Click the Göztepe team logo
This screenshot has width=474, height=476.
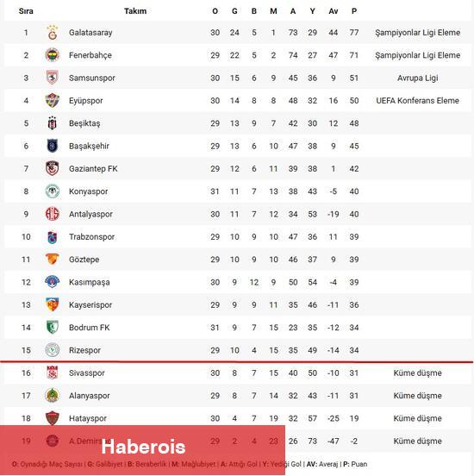point(53,259)
